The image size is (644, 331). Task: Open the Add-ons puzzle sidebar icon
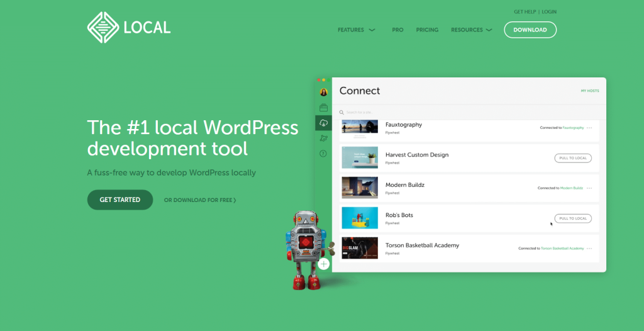[324, 138]
